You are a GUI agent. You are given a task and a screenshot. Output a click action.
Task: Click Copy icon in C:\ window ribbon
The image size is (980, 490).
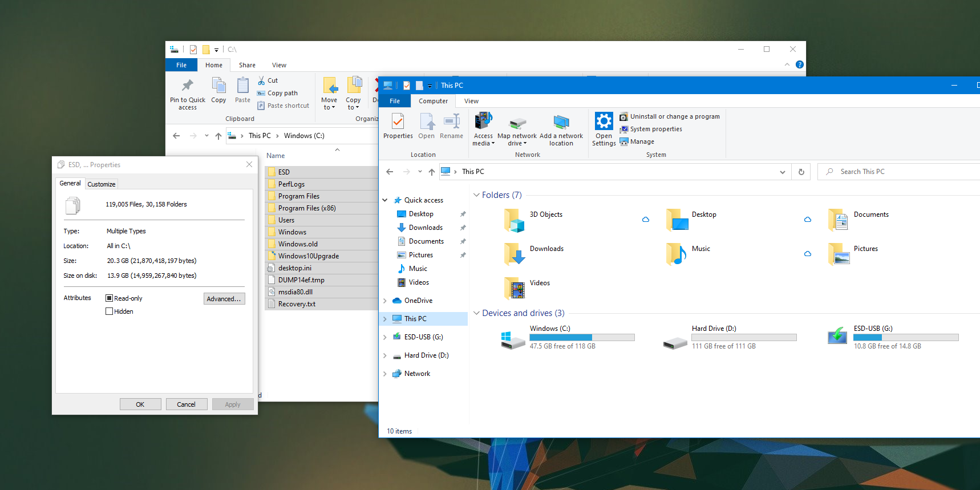pyautogui.click(x=218, y=86)
